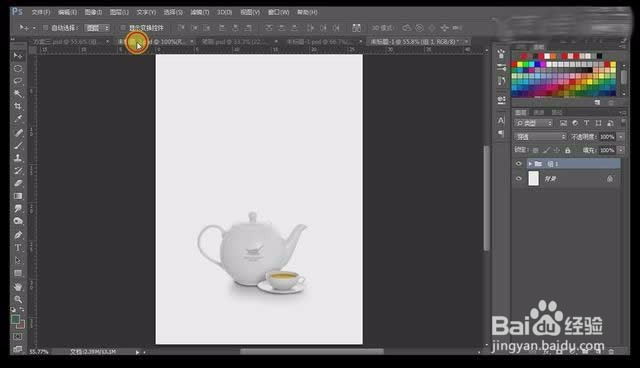Open the 图层 auto-select target dropdown
Screen dimensions: 640x368
pos(98,28)
